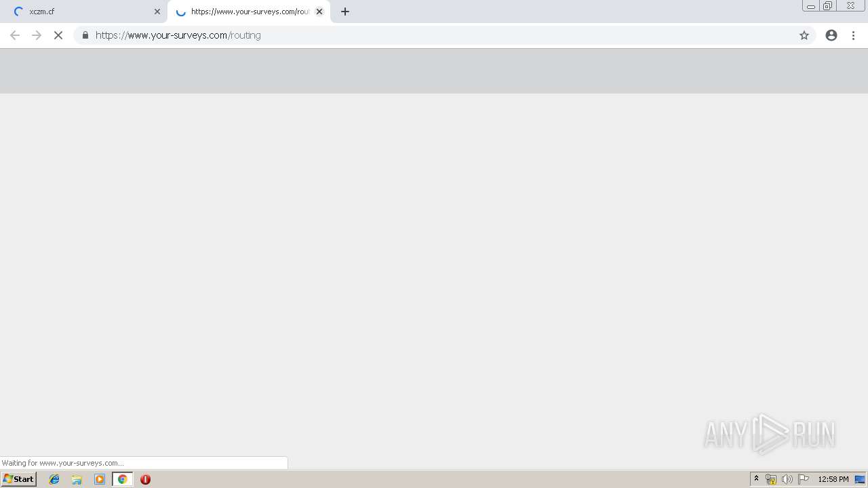868x488 pixels.
Task: Click 'Waiting for www.your-surveys.com...' status text
Action: click(x=63, y=463)
